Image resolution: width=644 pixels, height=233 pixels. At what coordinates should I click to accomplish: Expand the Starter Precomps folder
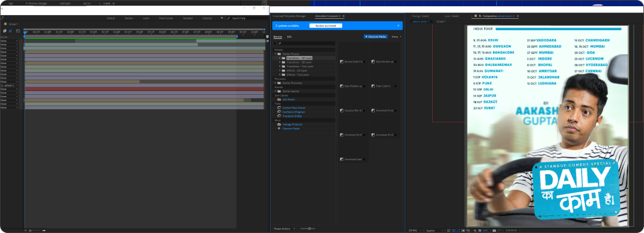(275, 83)
